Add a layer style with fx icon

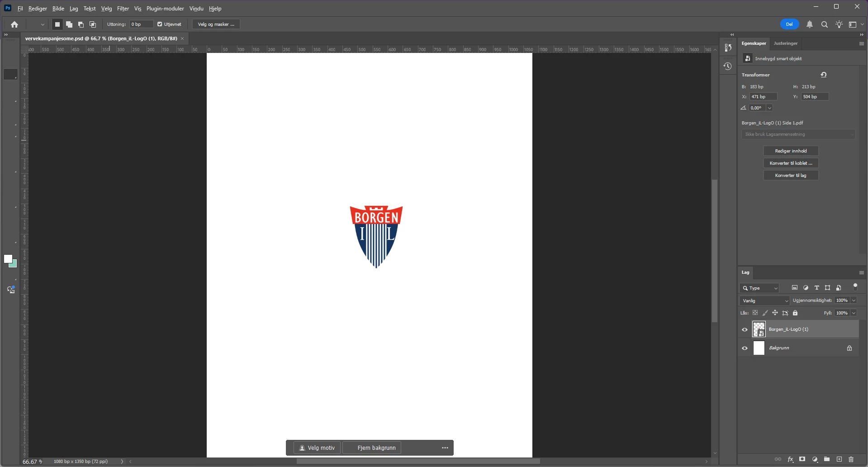tap(790, 459)
